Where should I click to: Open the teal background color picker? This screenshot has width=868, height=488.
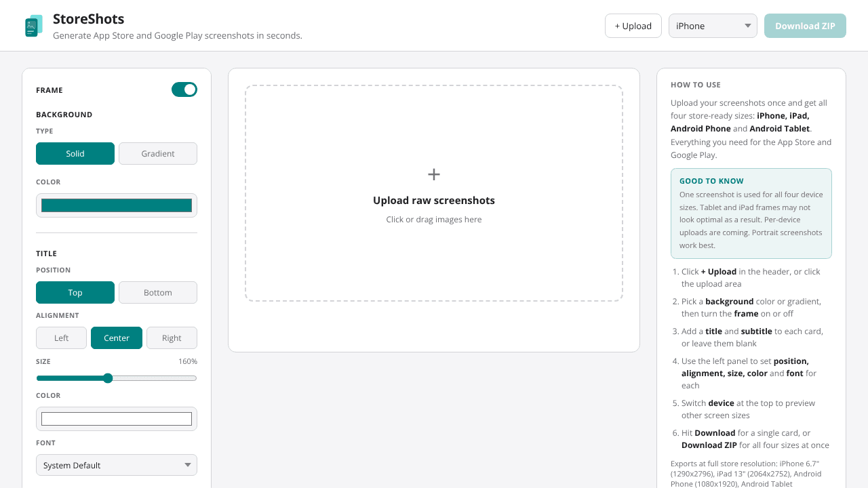tap(117, 205)
